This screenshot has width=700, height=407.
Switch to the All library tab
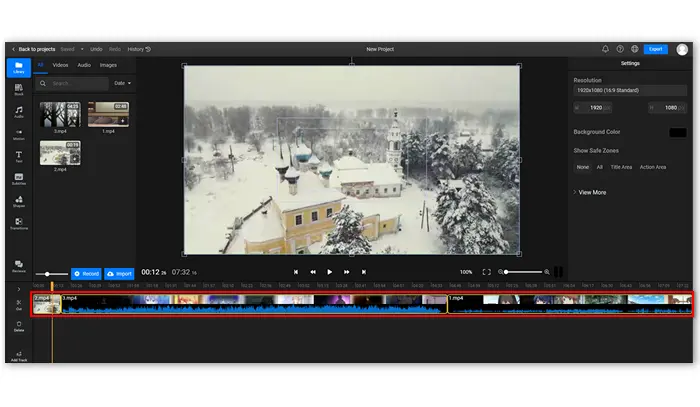[40, 65]
